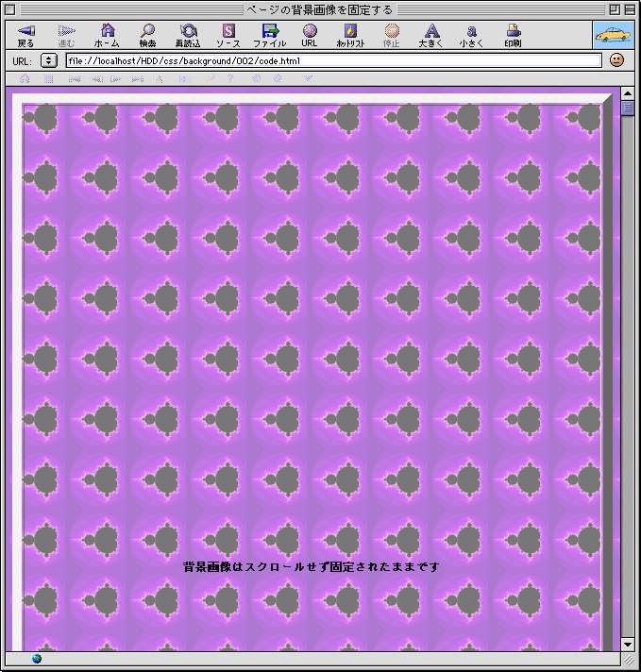Click into the URL address field
The height and width of the screenshot is (672, 641).
pyautogui.click(x=332, y=60)
